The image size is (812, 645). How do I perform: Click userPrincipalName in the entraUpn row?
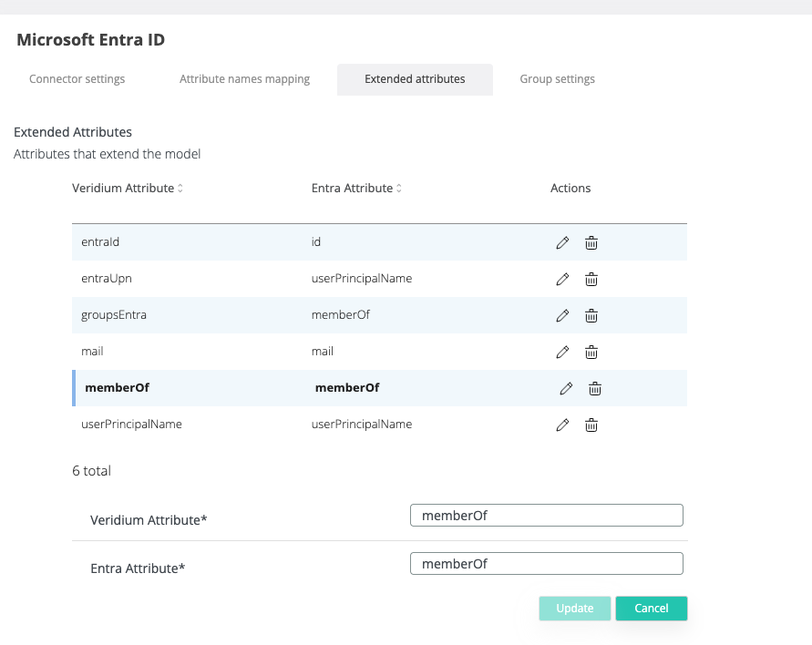tap(362, 279)
